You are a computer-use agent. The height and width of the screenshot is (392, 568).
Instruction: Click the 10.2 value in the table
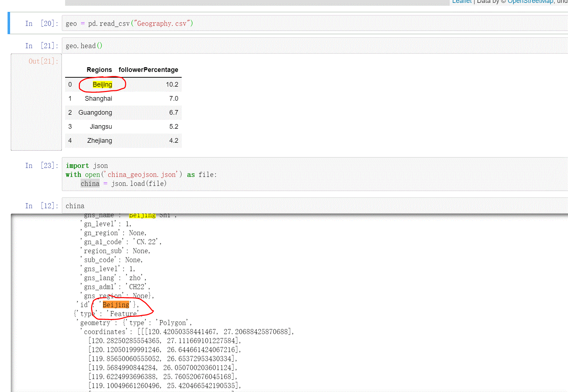[172, 85]
